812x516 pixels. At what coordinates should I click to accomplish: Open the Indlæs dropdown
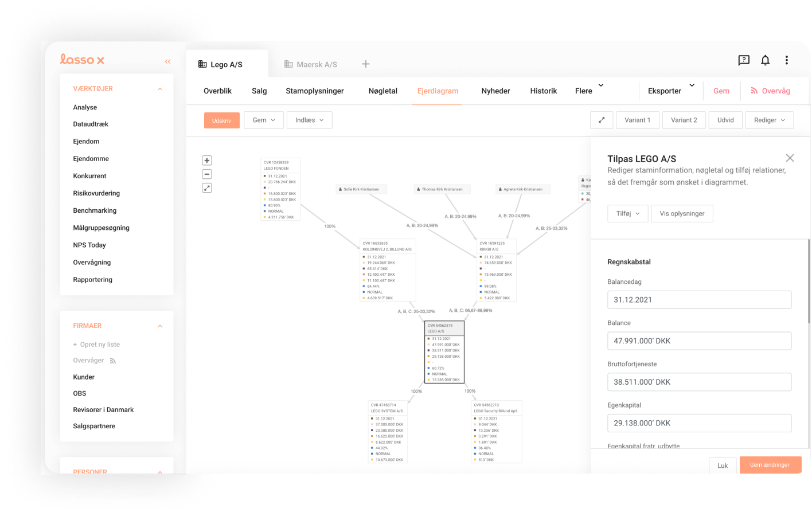[x=310, y=120]
